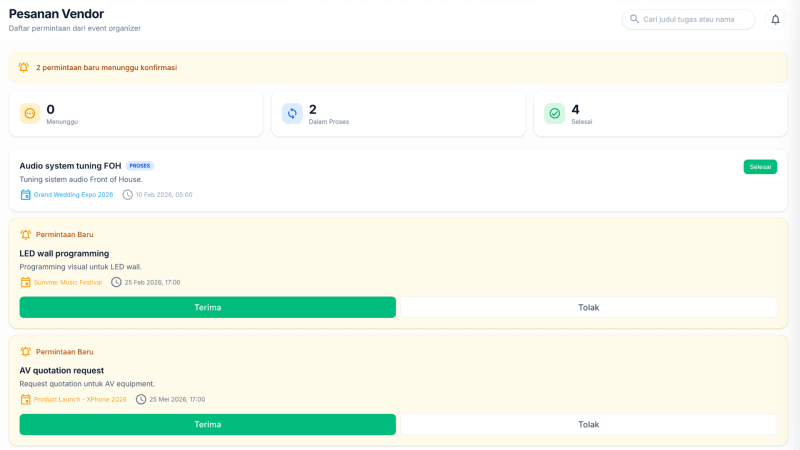Click '2 permintaan baru menunggu konfirmasi' text
Screen dimensions: 800x450
[x=107, y=67]
